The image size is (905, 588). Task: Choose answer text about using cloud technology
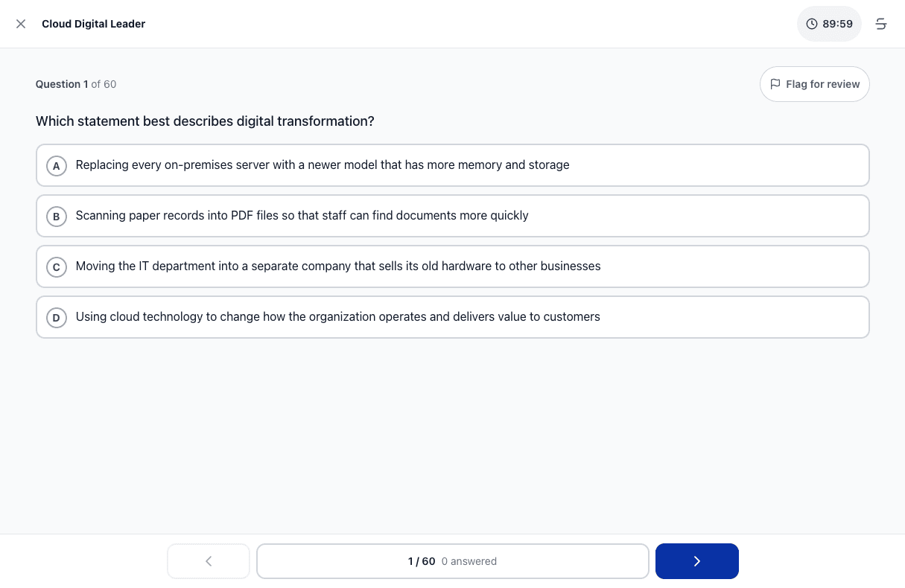(337, 317)
